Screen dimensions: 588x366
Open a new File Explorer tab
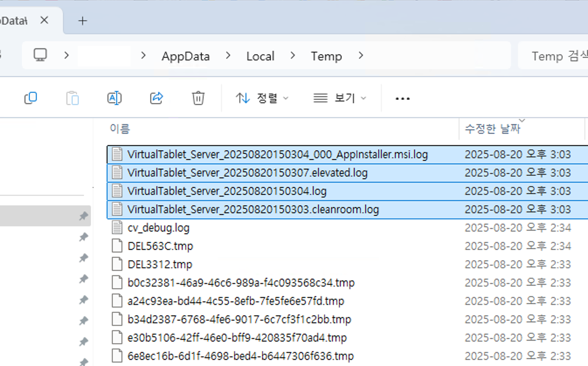pyautogui.click(x=82, y=20)
